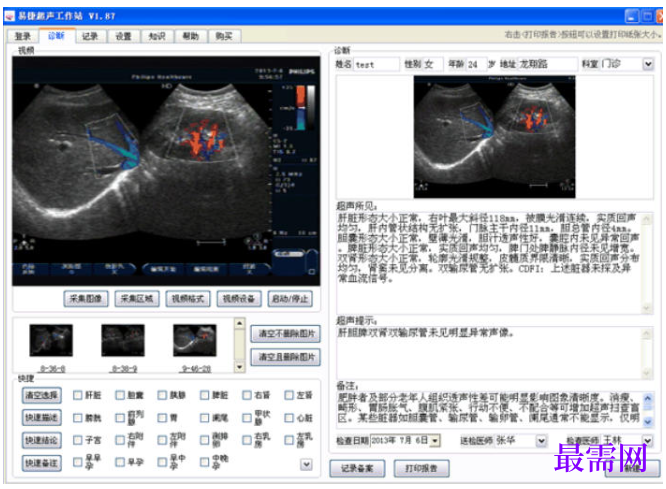666x489 pixels.
Task: Click the thumbnail list scroll-down arrow
Action: 240,367
